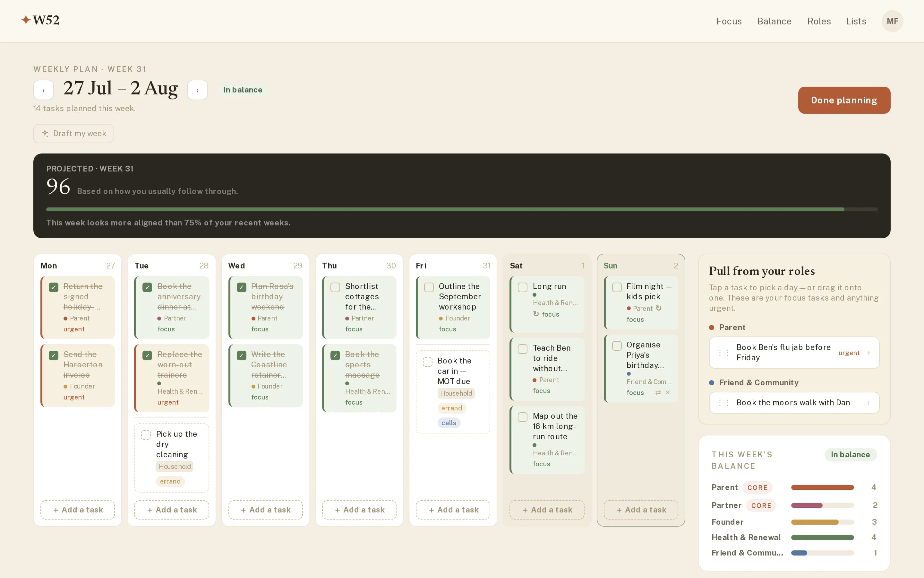Uncheck Book the anniversary dinner task
The height and width of the screenshot is (578, 924).
point(147,287)
